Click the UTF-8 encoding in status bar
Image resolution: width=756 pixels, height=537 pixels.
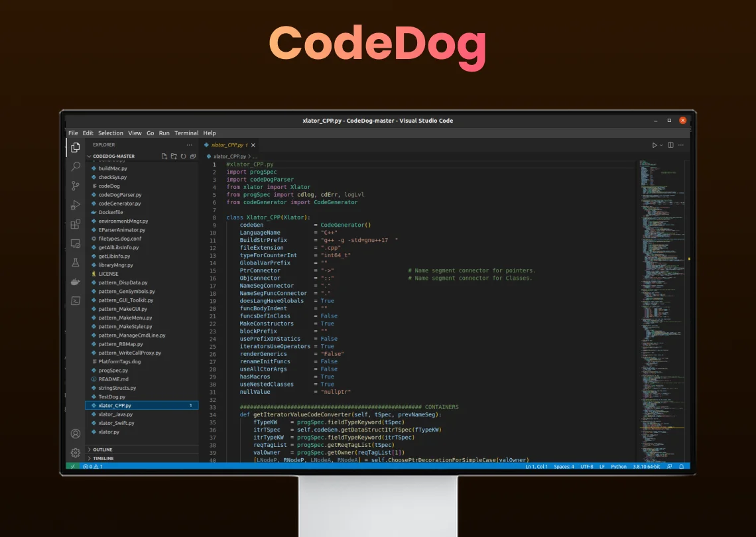(x=586, y=466)
